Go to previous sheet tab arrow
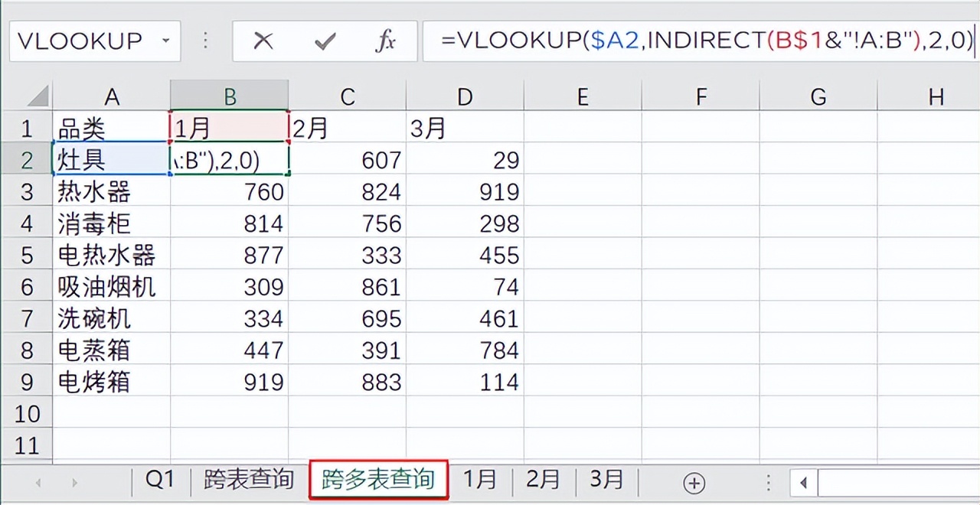Image resolution: width=980 pixels, height=505 pixels. 38,483
